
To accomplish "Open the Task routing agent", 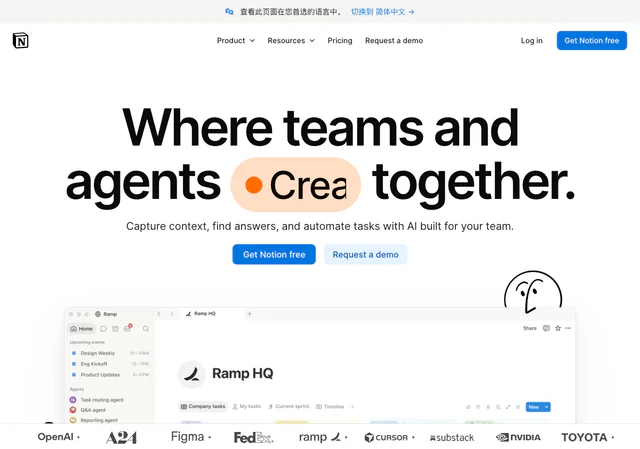I will [x=97, y=400].
